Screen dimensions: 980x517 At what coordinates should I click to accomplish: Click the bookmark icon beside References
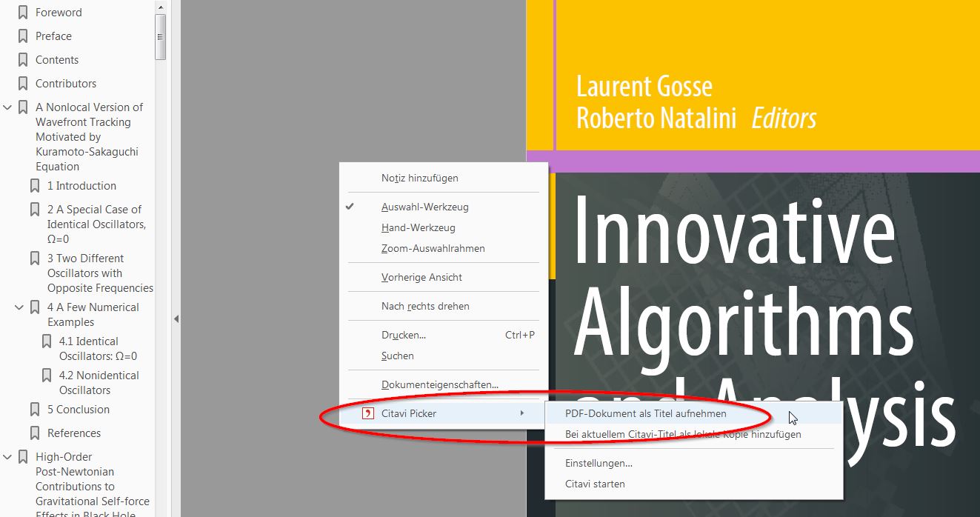click(35, 433)
